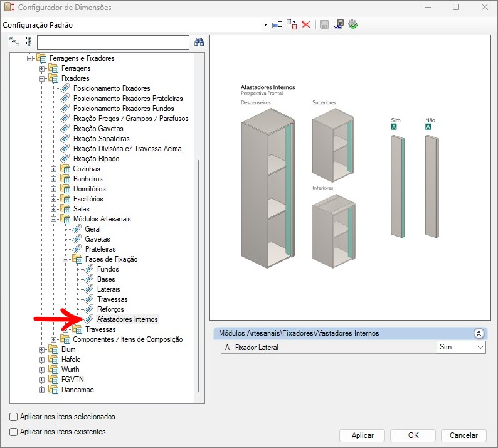Image resolution: width=498 pixels, height=448 pixels.
Task: Select Geral under Módulos Artesanais
Action: (x=93, y=229)
